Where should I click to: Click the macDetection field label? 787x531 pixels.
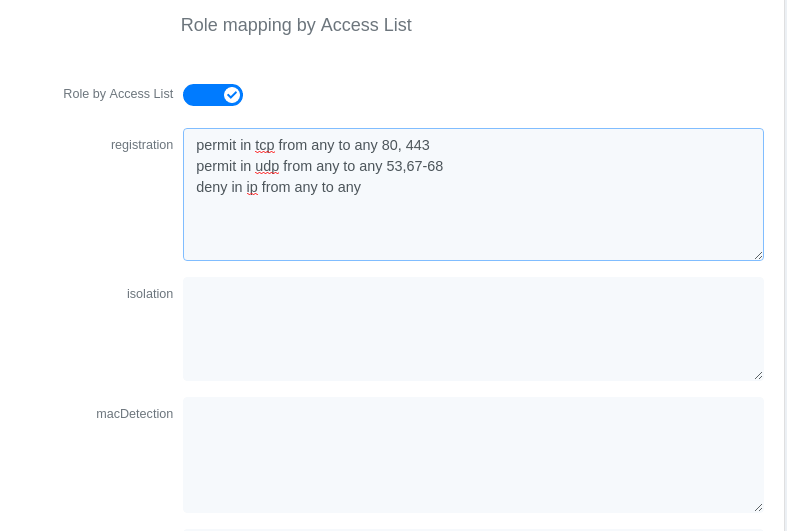[134, 413]
